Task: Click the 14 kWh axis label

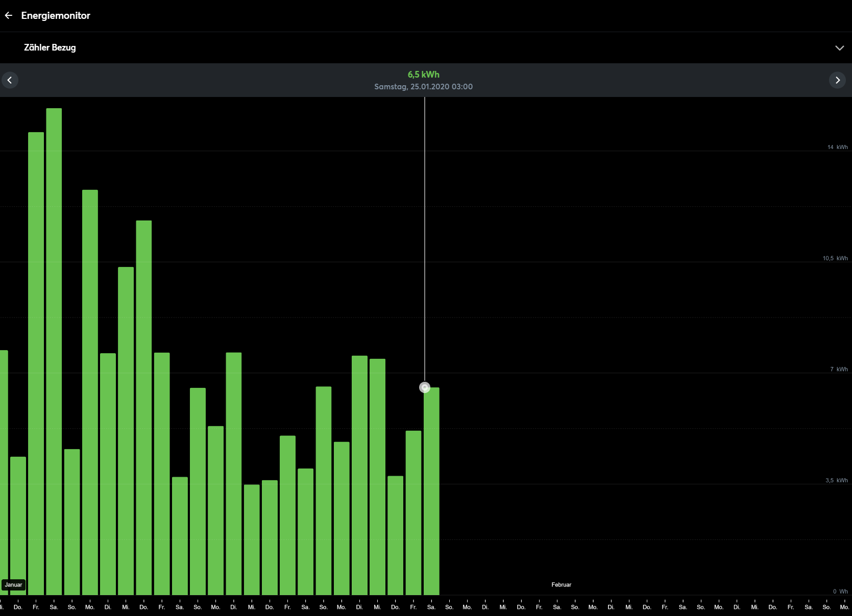Action: (838, 147)
